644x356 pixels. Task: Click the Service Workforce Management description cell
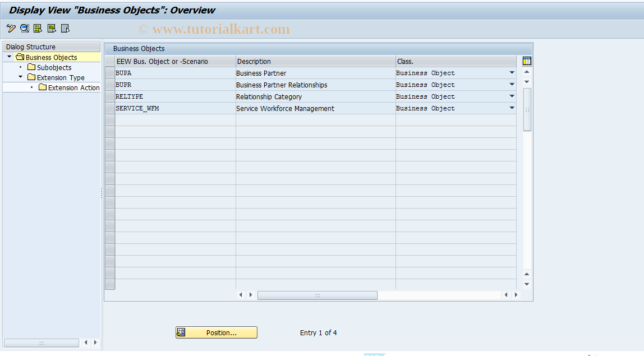(315, 108)
